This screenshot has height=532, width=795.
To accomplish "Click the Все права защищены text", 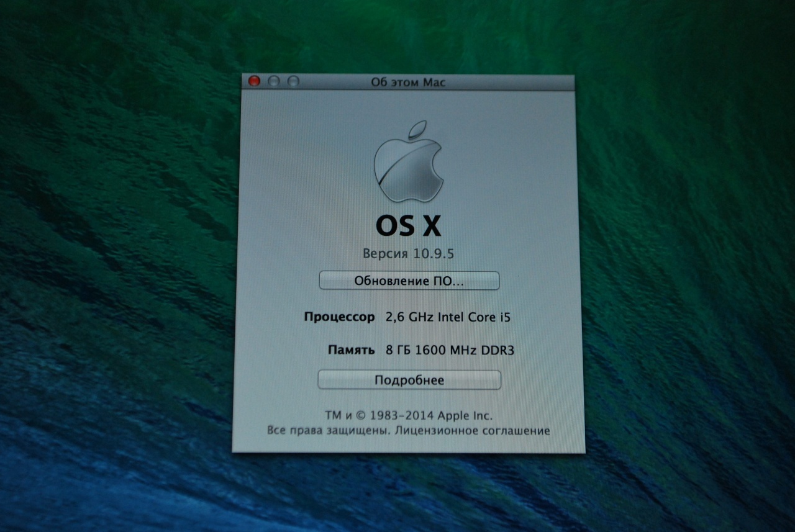I will [x=328, y=430].
